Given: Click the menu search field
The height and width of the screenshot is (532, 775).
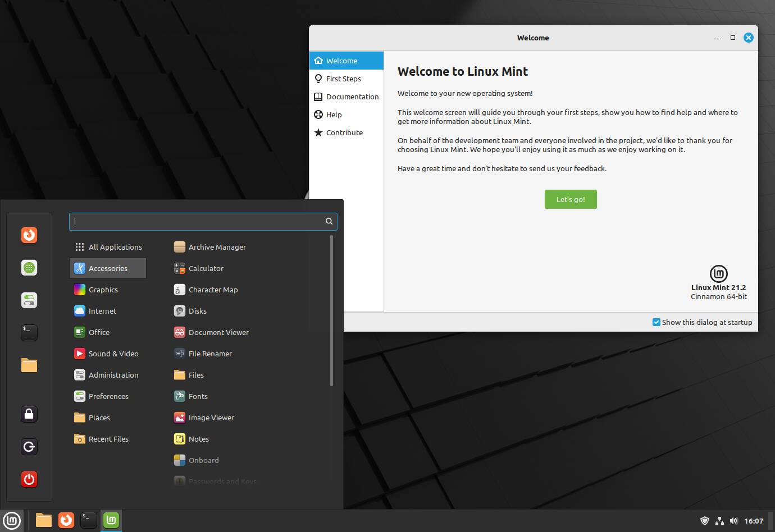Looking at the screenshot, I should tap(197, 221).
